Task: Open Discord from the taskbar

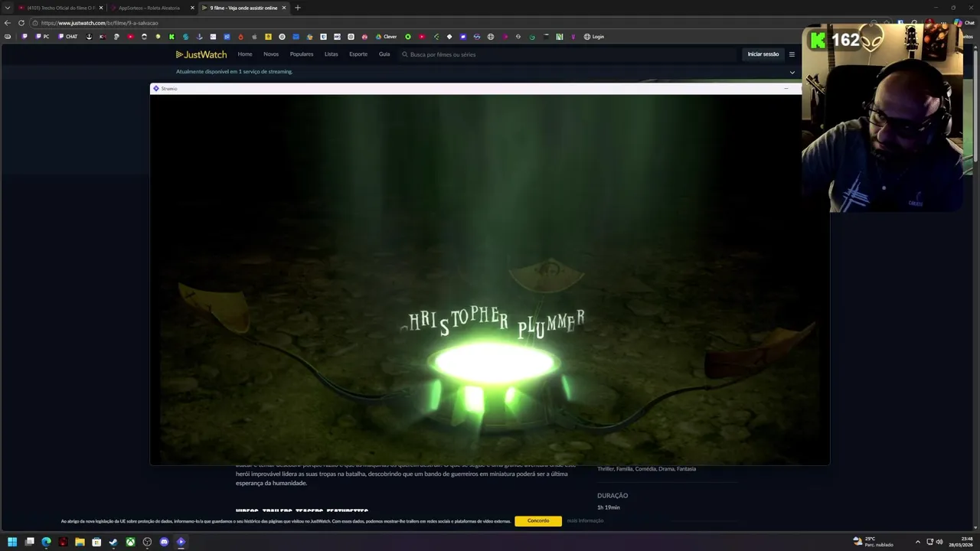Action: [x=164, y=542]
